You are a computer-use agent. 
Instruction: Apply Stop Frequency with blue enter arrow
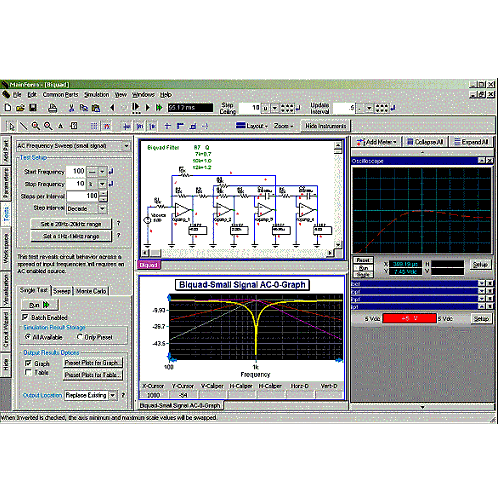111,184
